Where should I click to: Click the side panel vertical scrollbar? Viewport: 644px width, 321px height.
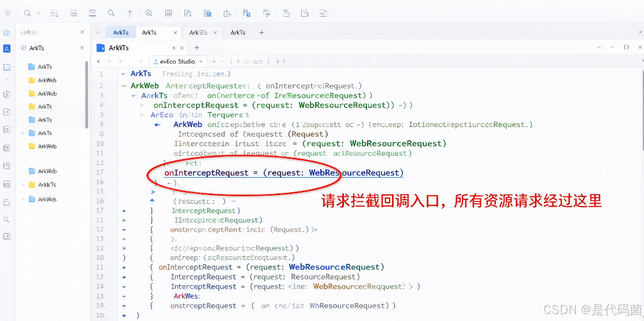pos(86,94)
